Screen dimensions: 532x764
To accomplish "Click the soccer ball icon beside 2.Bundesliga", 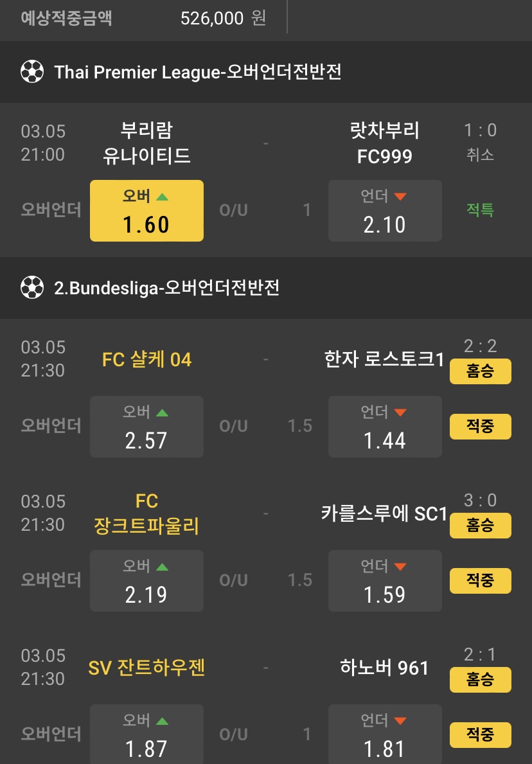I will point(31,287).
